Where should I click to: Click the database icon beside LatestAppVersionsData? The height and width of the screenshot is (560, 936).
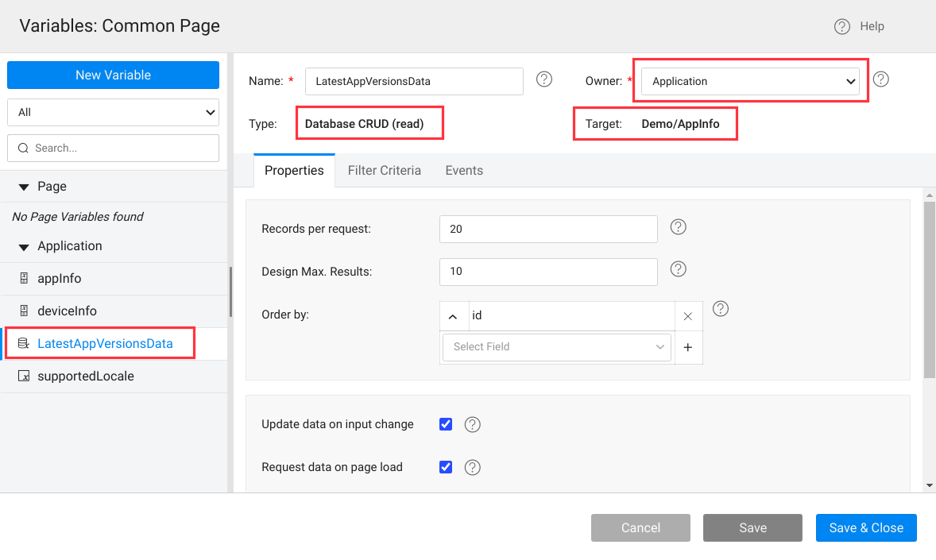(x=21, y=343)
